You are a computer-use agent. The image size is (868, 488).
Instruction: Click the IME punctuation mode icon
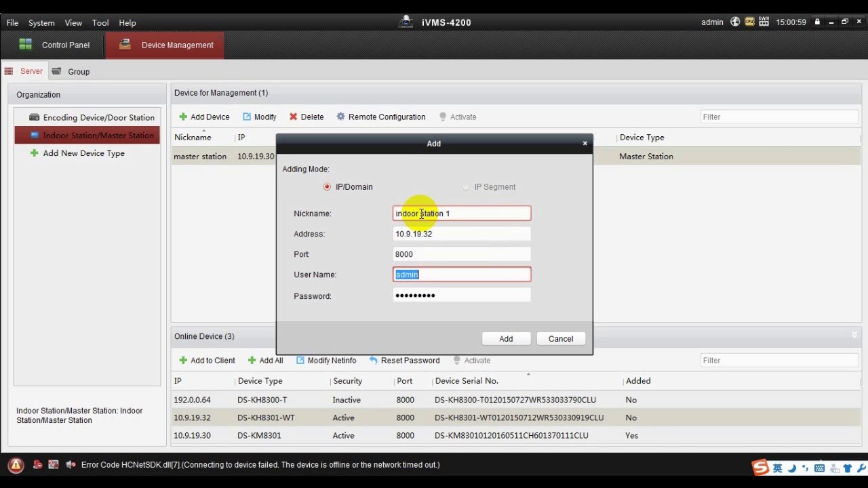click(805, 468)
